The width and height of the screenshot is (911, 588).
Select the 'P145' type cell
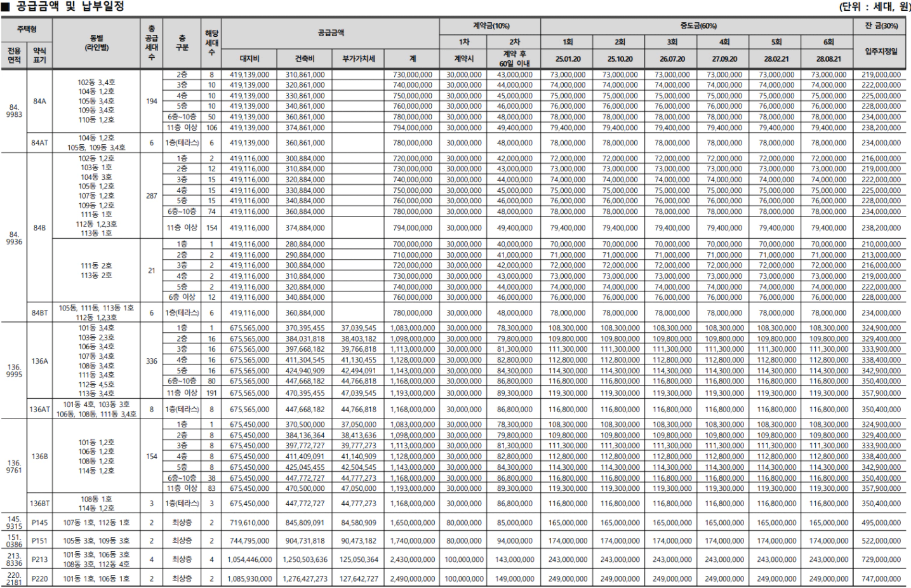pyautogui.click(x=39, y=523)
